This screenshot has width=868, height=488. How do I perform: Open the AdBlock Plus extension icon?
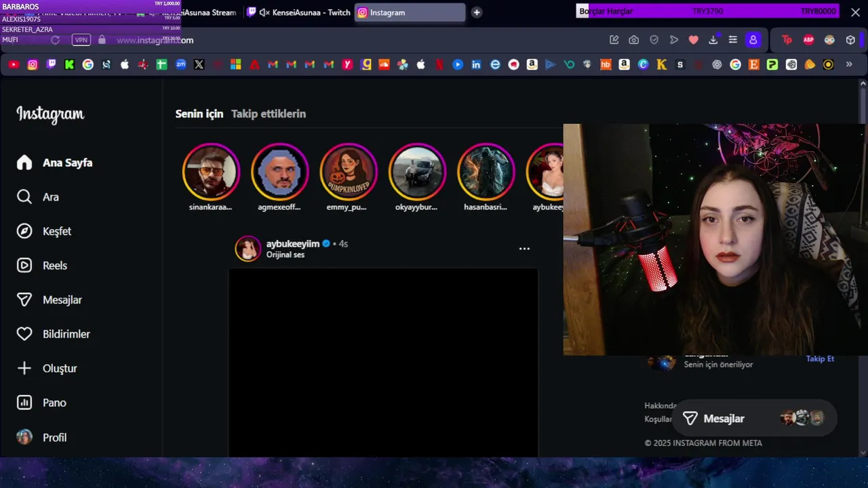[x=808, y=40]
